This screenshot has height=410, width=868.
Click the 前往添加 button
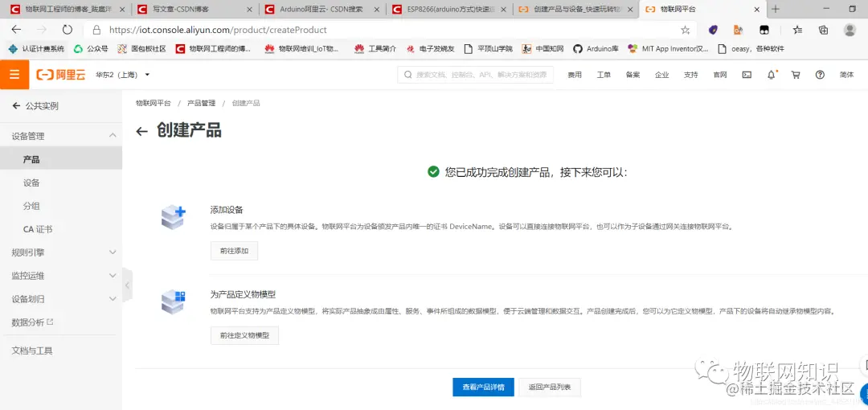[234, 251]
